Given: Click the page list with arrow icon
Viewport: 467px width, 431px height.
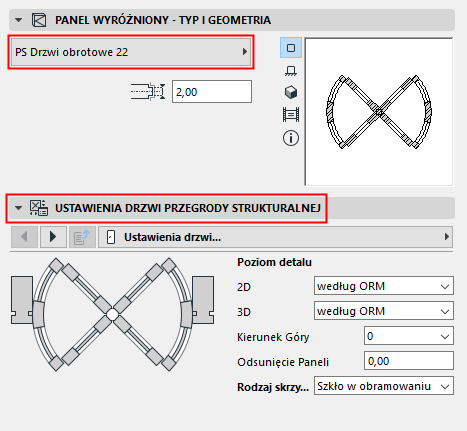Looking at the screenshot, I should tap(82, 237).
